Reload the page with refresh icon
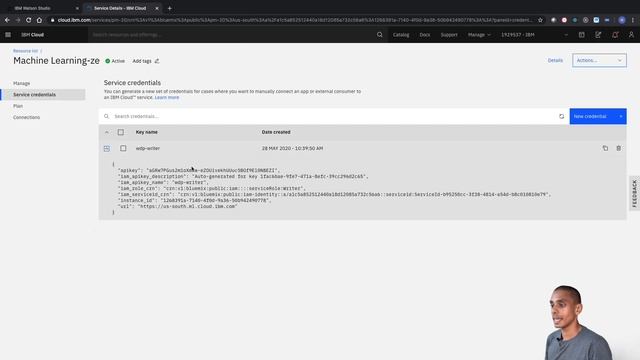Image resolution: width=640 pixels, height=360 pixels. pos(29,20)
